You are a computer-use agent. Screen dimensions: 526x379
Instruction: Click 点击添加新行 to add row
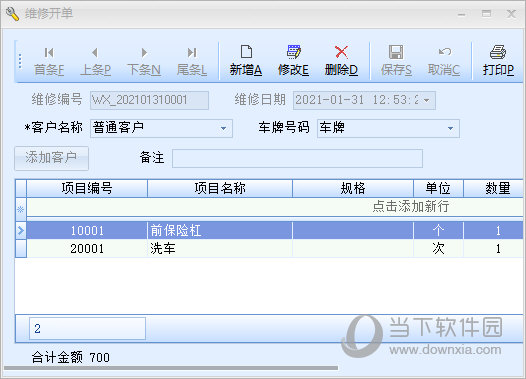[x=411, y=207]
